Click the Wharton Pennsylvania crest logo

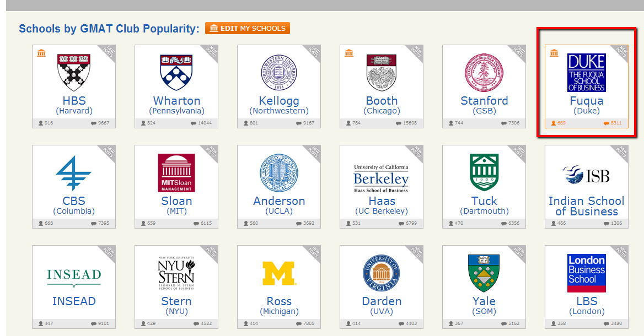[176, 72]
